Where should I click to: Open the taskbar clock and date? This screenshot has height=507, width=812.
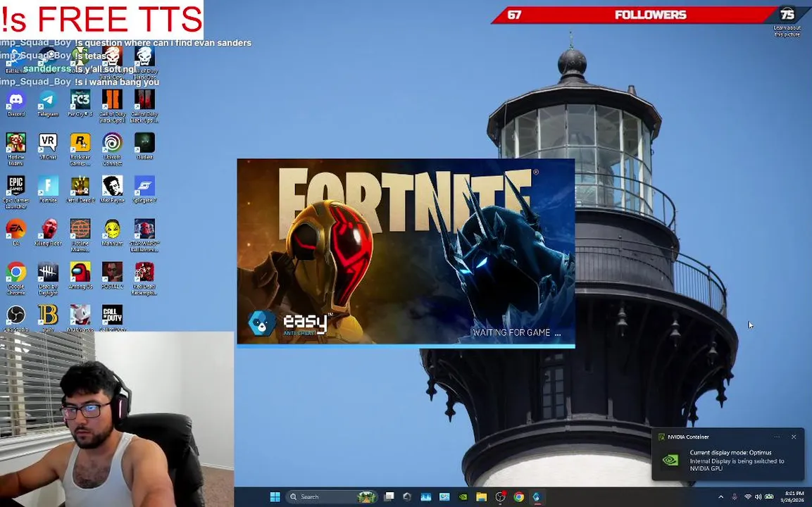[x=793, y=496]
